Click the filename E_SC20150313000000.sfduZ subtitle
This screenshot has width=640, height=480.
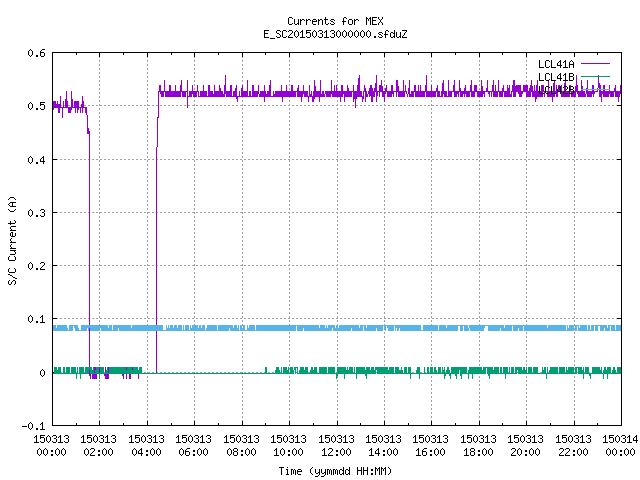point(335,34)
